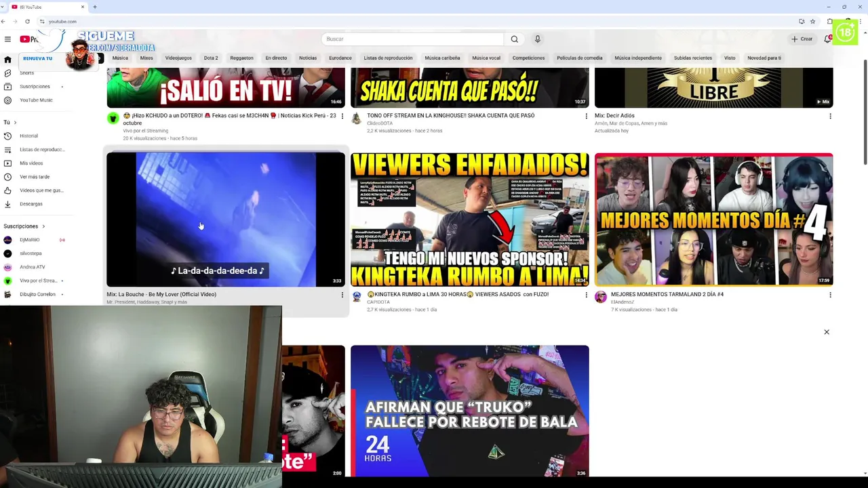Open browser extensions puzzle icon
Screen dimensions: 868x488
(830, 22)
